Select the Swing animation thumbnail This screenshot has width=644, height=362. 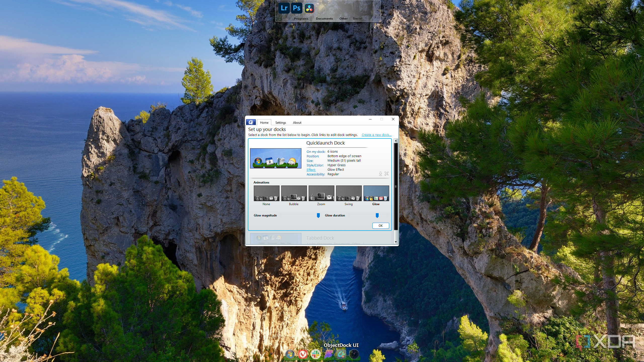coord(349,193)
